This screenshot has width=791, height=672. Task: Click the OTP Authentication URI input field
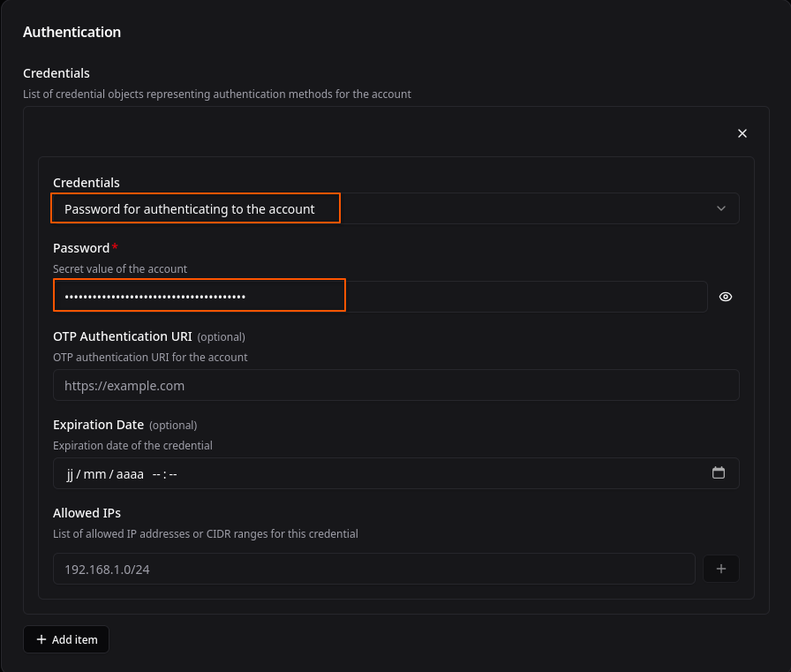[x=395, y=386]
